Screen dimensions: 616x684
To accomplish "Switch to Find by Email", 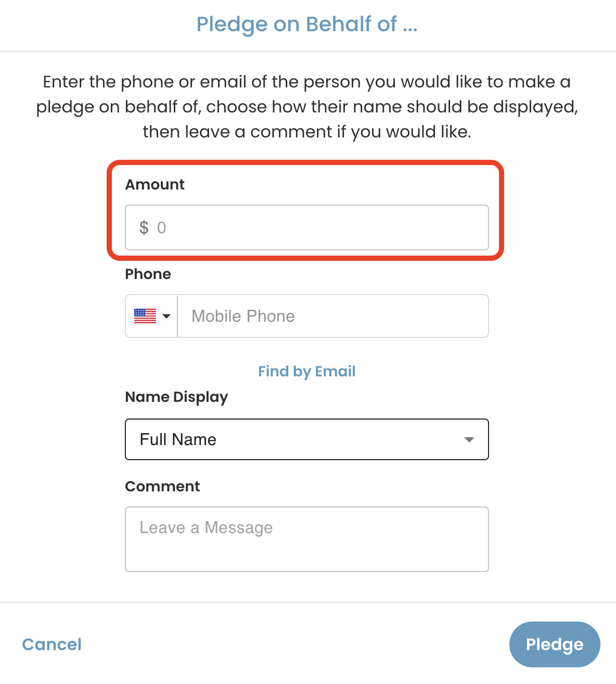I will pos(307,371).
